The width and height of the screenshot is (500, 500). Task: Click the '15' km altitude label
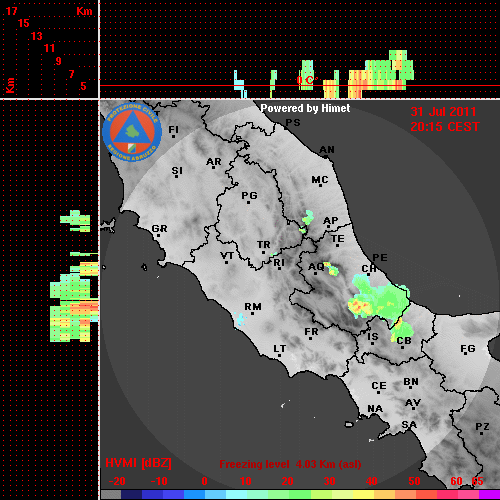click(24, 23)
